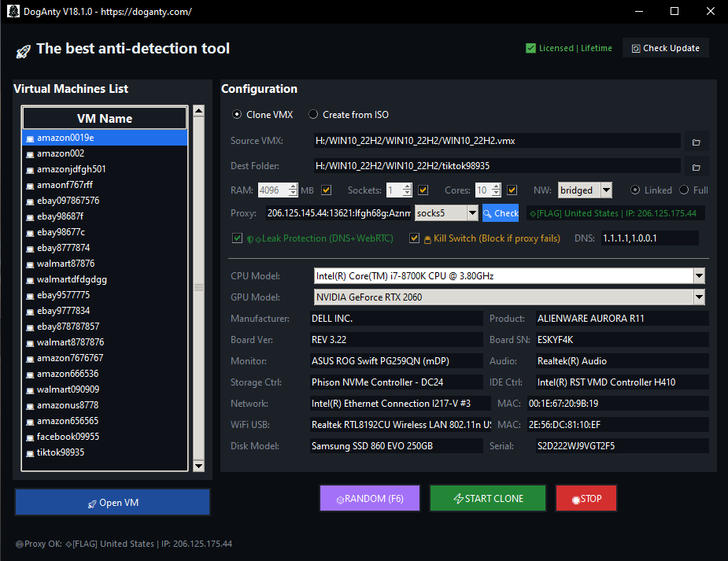
Task: Select amazon7676767 in the VM list
Action: click(105, 358)
